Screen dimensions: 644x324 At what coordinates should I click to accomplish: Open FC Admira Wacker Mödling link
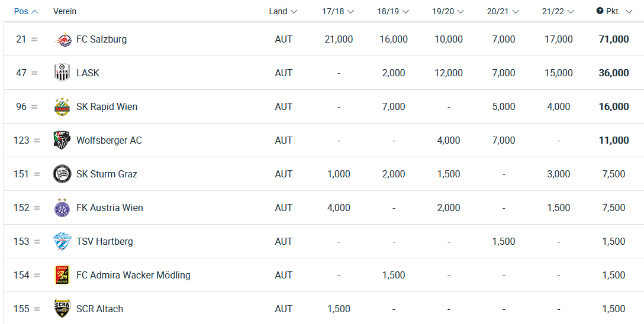[x=133, y=275]
